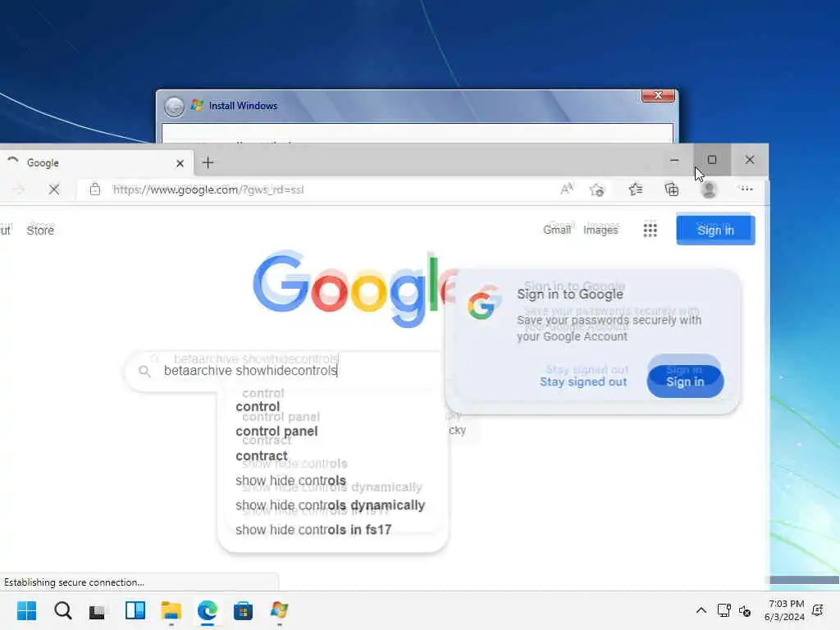
Task: Open the Images link
Action: coord(600,230)
